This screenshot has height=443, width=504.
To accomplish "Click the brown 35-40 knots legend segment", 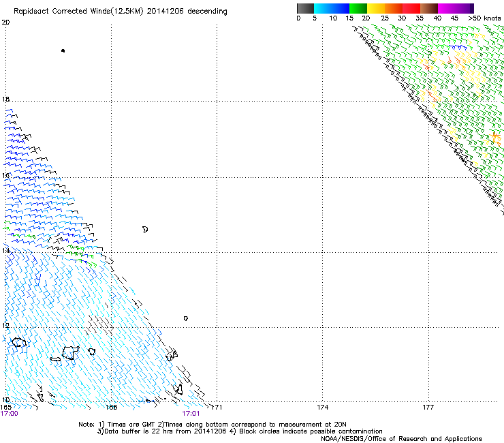I will [x=429, y=8].
